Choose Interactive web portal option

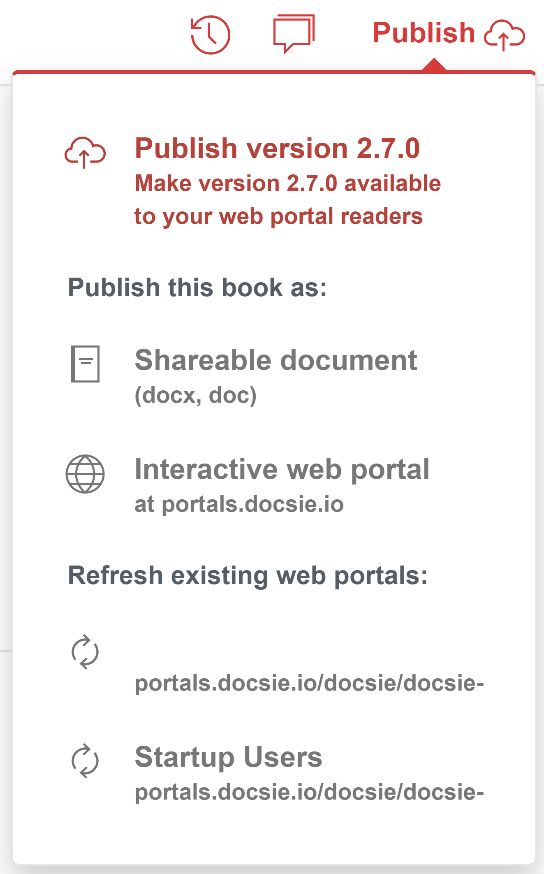[x=282, y=469]
